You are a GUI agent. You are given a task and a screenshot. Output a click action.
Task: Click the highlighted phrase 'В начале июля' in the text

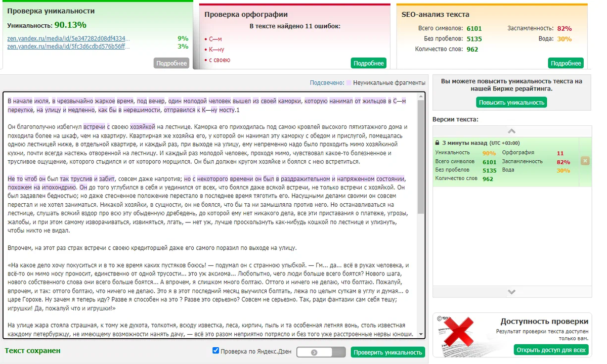tap(29, 101)
